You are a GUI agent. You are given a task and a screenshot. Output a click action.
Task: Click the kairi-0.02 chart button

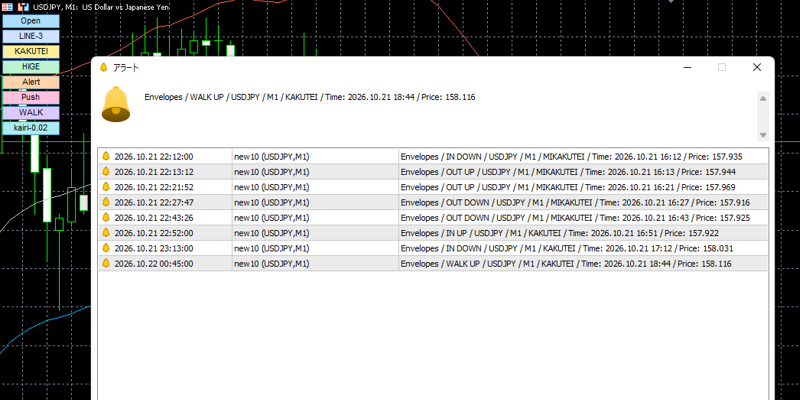coord(31,128)
